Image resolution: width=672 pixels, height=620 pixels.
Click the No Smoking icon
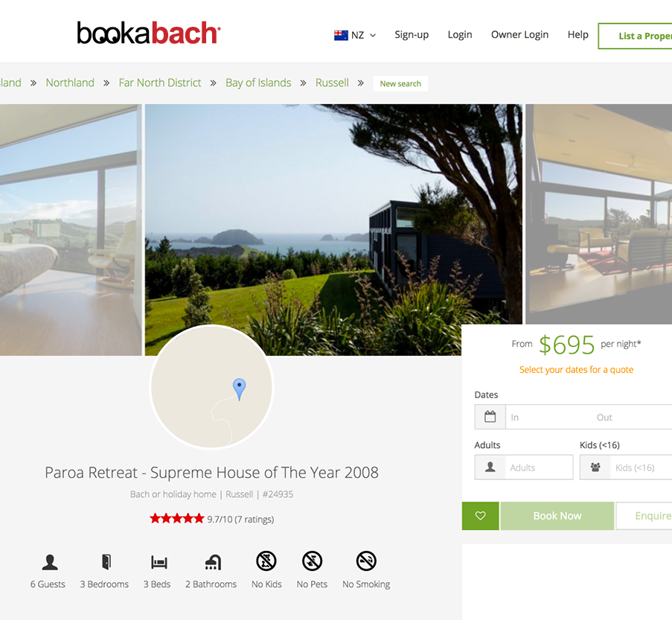[x=366, y=561]
